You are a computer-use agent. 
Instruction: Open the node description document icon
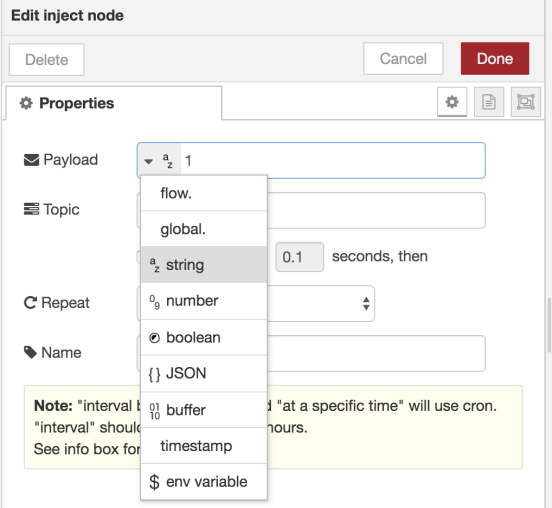tap(489, 102)
